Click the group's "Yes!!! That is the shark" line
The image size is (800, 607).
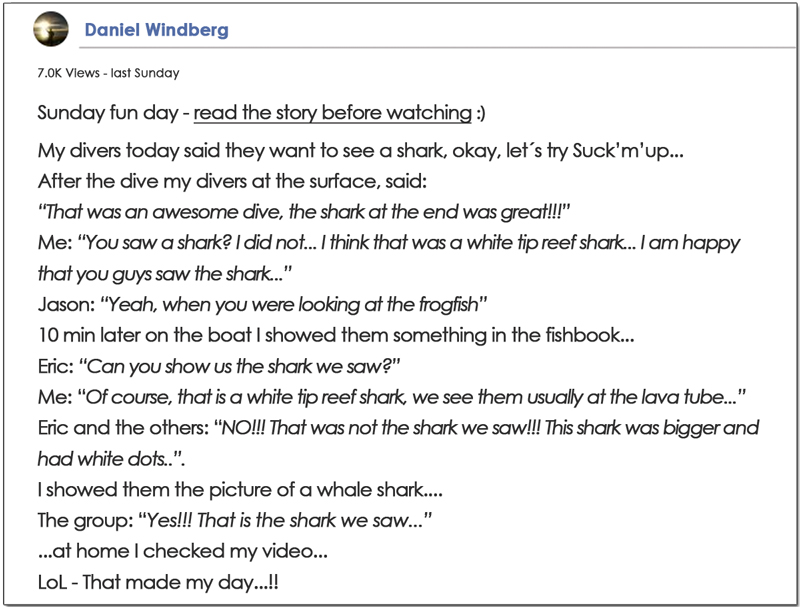[x=235, y=520]
